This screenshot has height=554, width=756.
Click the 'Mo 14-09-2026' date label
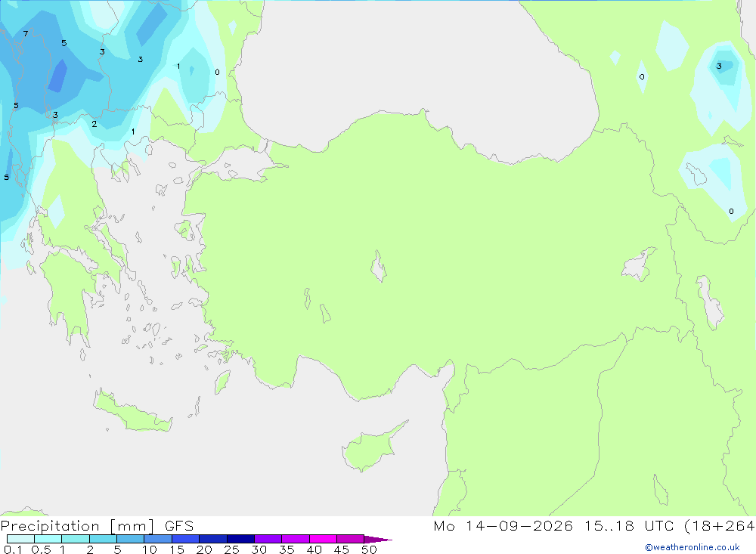pyautogui.click(x=503, y=526)
